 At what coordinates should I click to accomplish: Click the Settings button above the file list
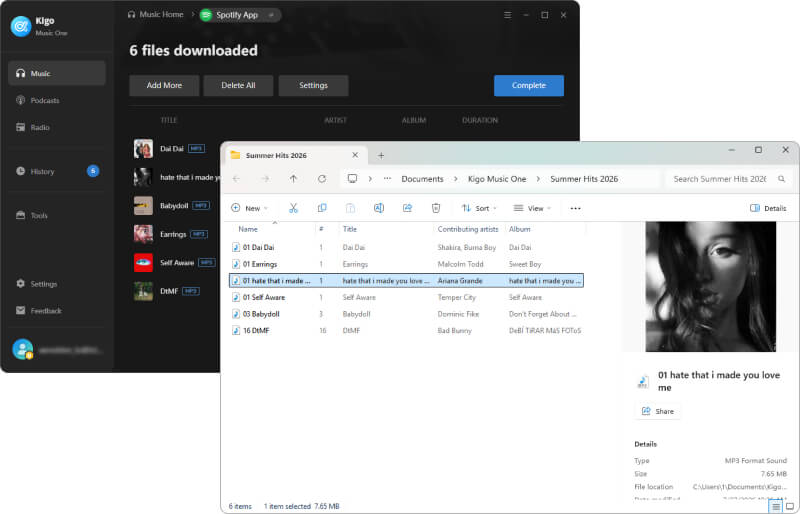313,86
